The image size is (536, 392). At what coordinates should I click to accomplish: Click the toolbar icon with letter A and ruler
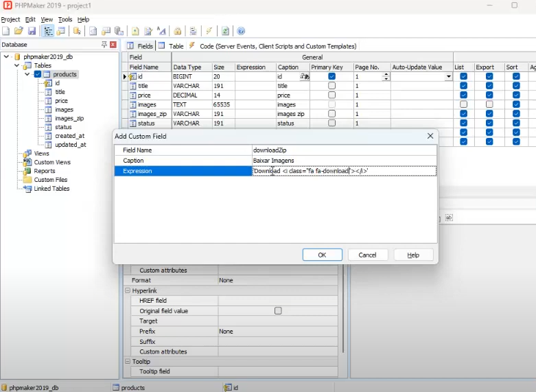click(161, 31)
